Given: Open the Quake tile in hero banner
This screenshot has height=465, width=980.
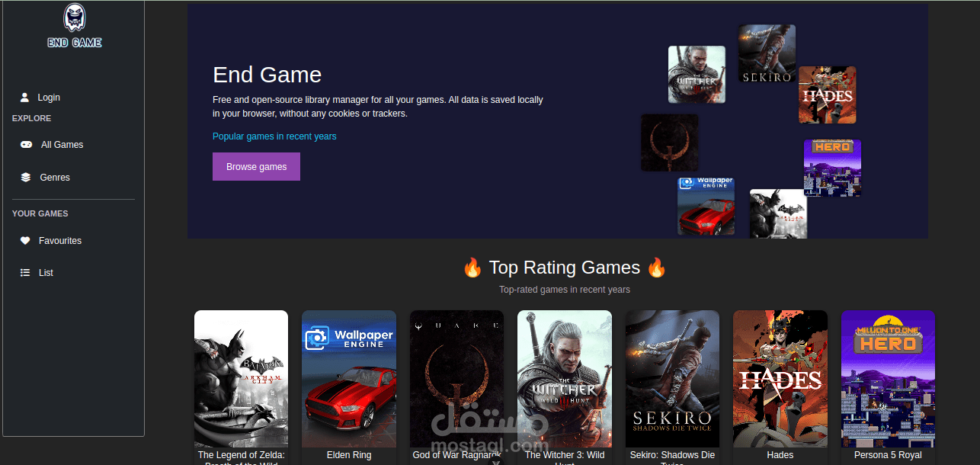Looking at the screenshot, I should coord(669,143).
